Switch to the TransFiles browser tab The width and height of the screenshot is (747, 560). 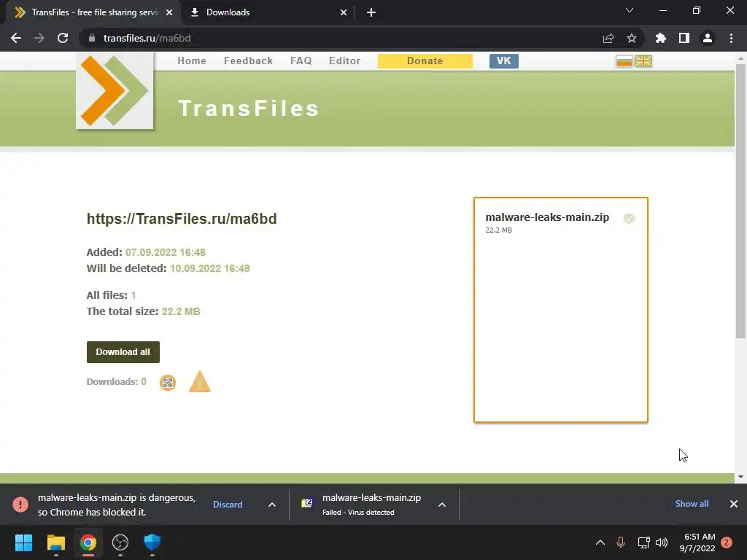(94, 12)
